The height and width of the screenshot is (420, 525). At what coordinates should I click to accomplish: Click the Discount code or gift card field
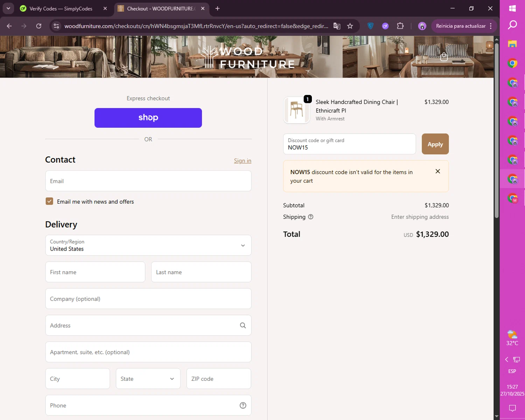tap(349, 144)
